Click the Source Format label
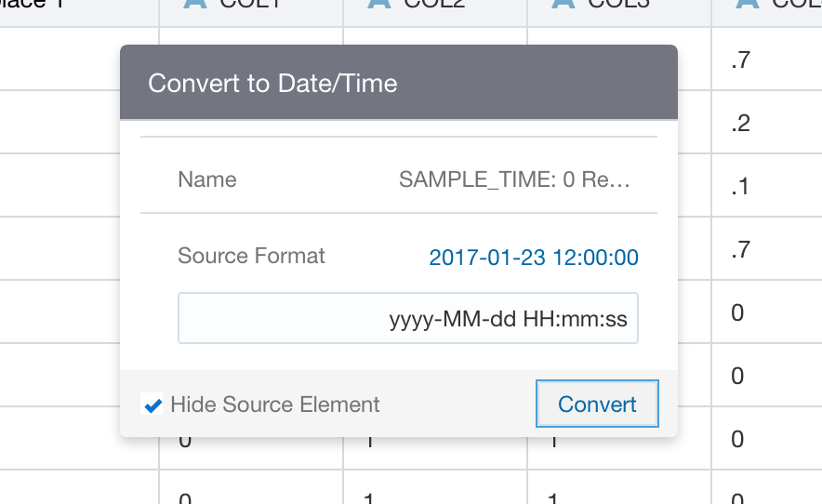Image resolution: width=822 pixels, height=504 pixels. pos(251,256)
